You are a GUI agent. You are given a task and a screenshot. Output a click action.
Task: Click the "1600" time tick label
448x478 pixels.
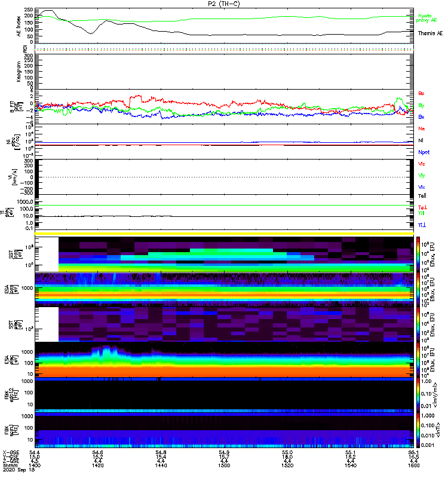414,465
